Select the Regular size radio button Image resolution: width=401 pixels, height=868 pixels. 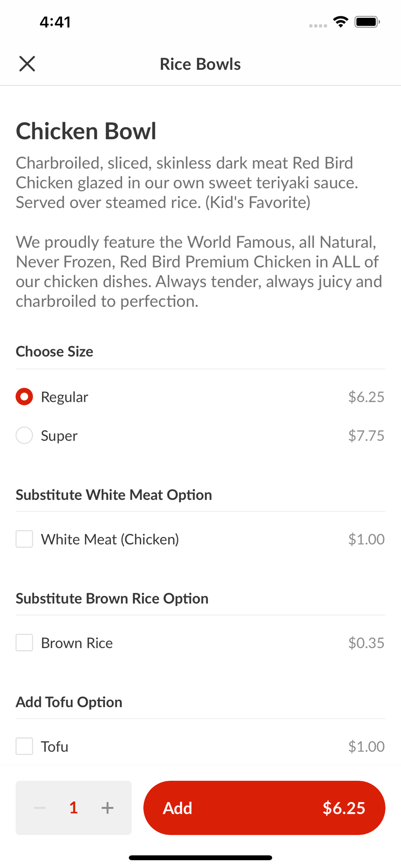[x=24, y=397]
